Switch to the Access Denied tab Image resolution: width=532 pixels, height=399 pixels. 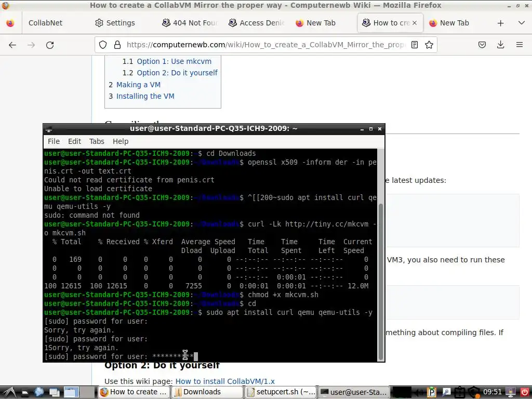tap(256, 23)
